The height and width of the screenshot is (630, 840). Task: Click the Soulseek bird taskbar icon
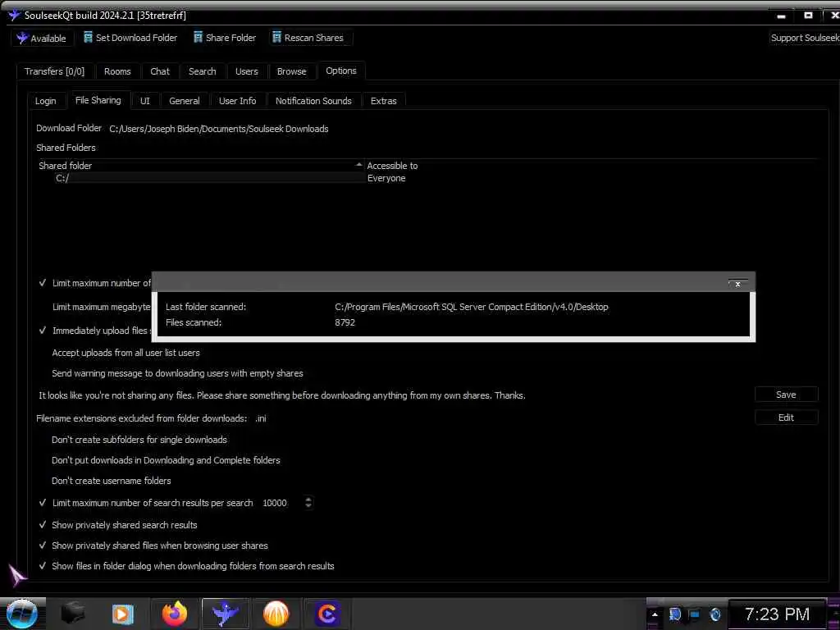(226, 614)
